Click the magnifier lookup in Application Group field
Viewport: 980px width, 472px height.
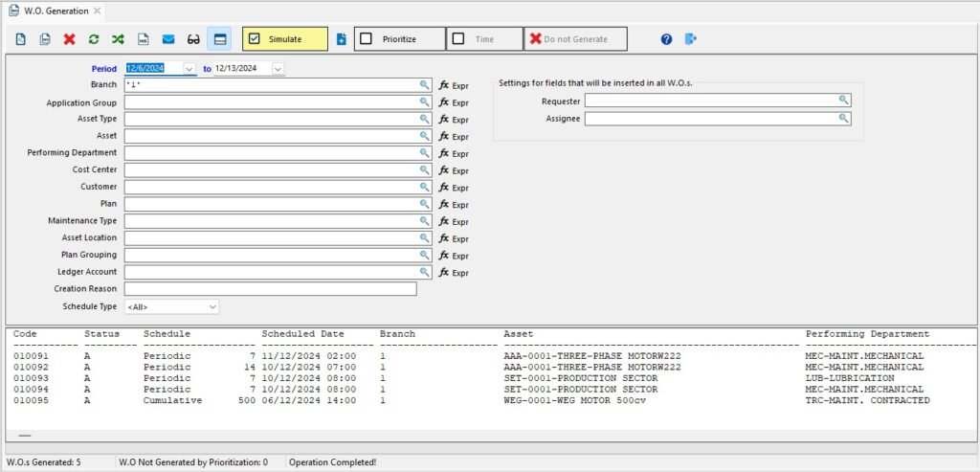click(424, 101)
